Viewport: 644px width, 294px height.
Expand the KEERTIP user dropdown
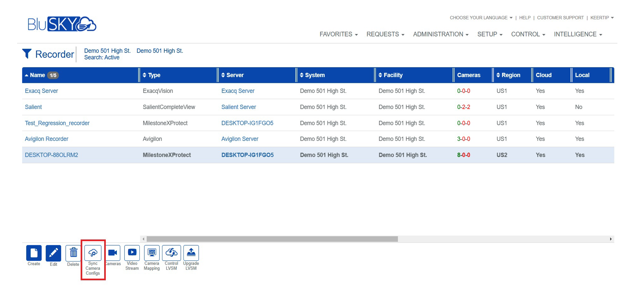601,18
